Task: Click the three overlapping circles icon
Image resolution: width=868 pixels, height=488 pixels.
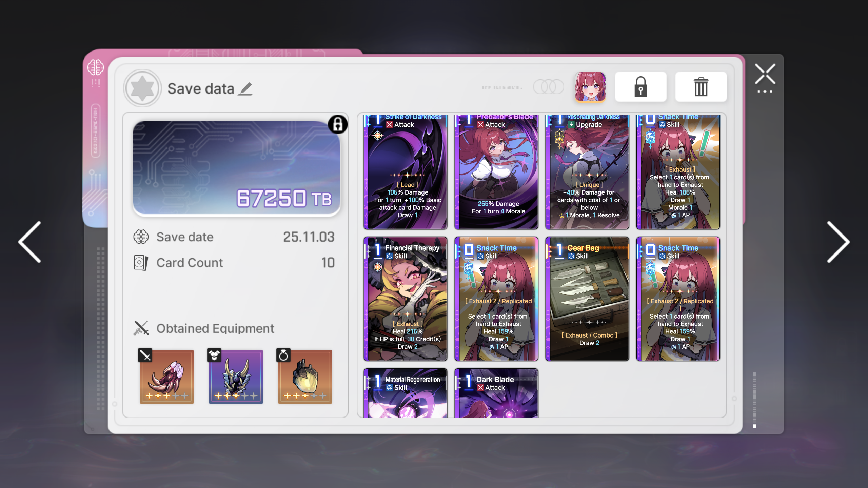Action: tap(548, 87)
